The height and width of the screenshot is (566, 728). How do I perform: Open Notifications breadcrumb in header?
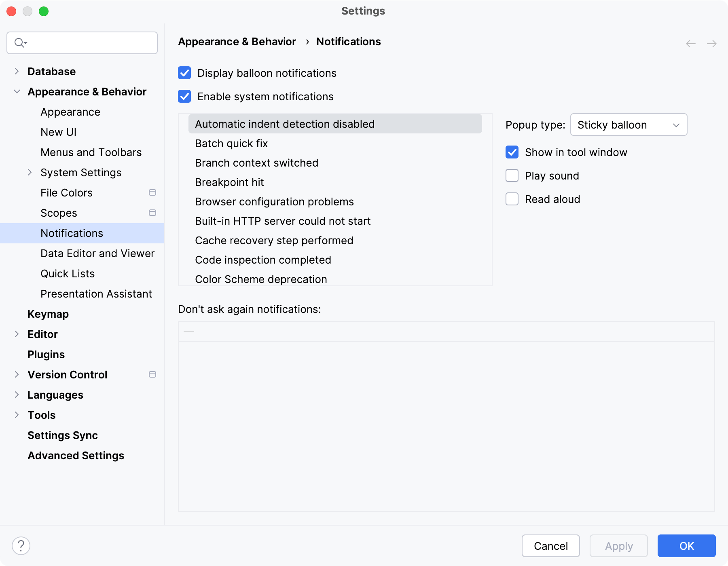pos(349,42)
